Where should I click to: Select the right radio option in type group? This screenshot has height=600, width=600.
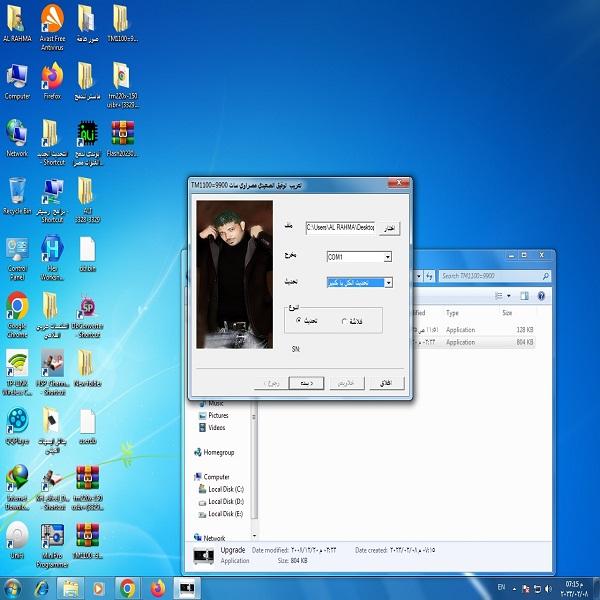point(344,321)
